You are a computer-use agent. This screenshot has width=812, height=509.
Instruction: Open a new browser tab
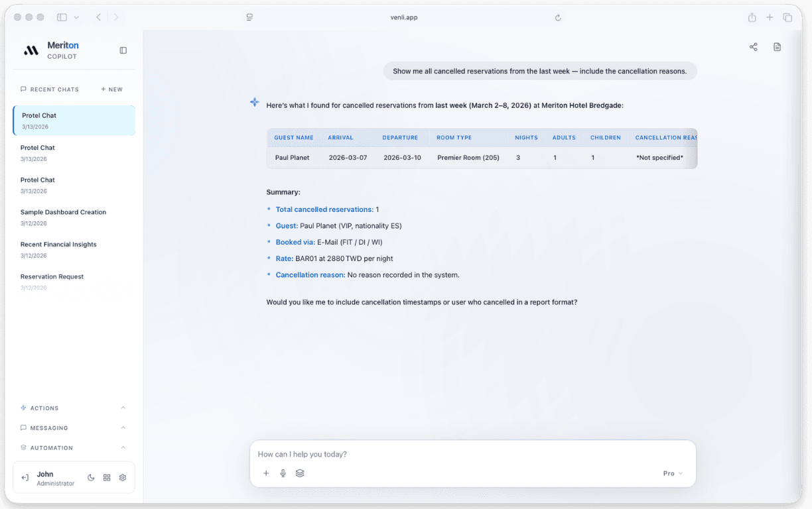pos(770,17)
